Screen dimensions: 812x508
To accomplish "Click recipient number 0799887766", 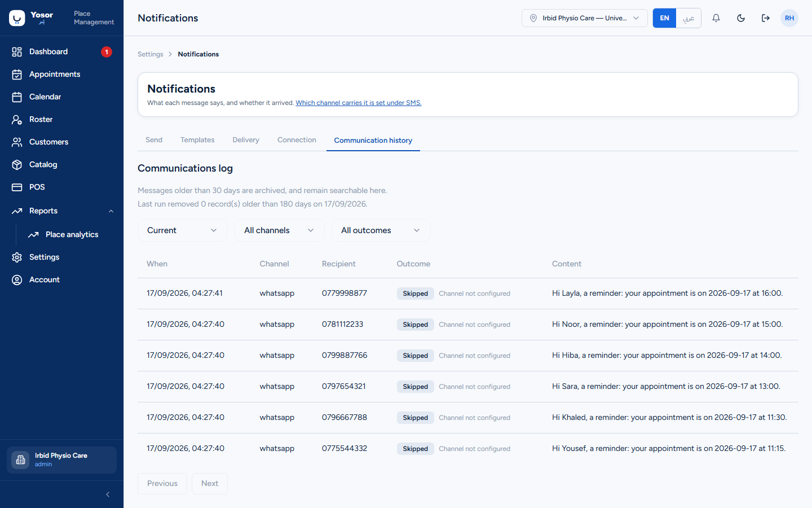I will [x=345, y=356].
